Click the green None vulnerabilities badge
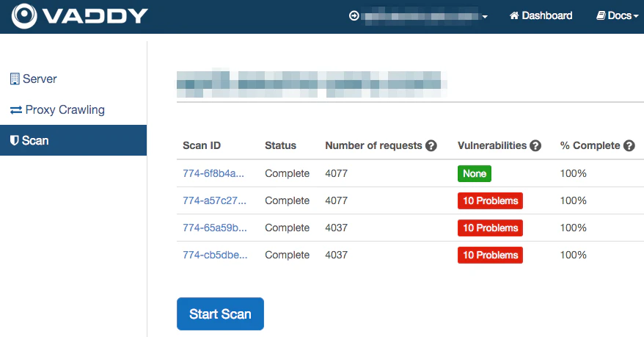 click(475, 173)
